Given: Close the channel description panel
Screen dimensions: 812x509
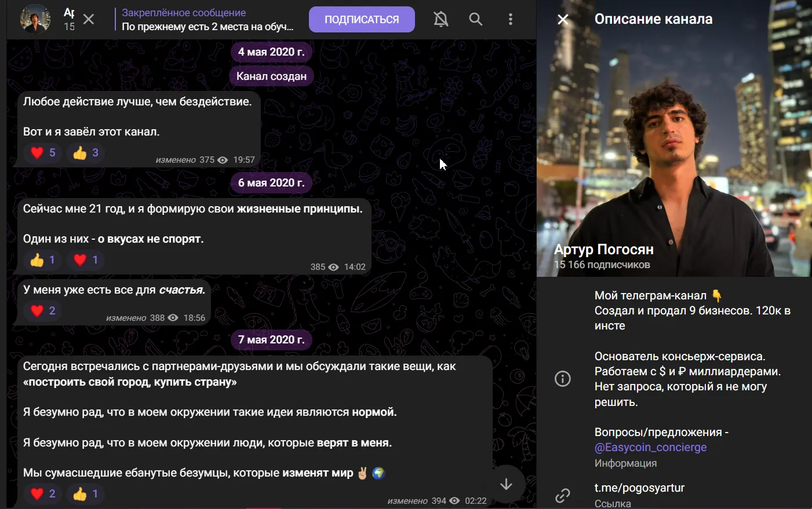Looking at the screenshot, I should pos(563,19).
